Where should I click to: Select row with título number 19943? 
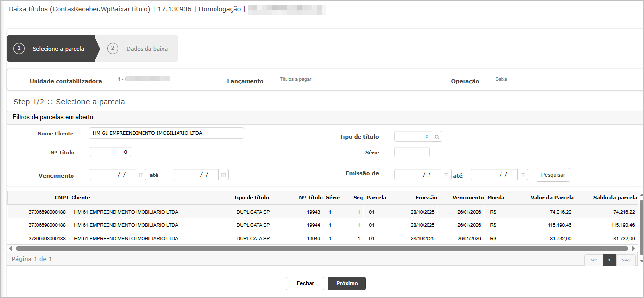(x=313, y=212)
